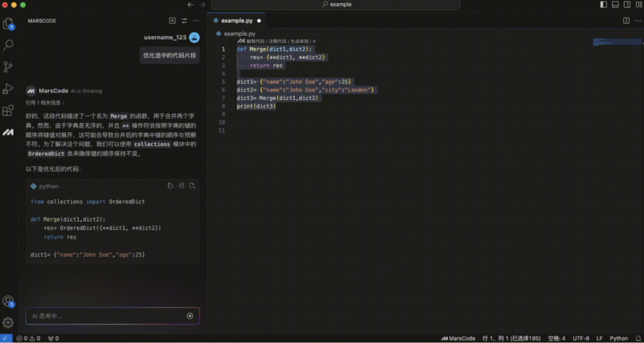Viewport: 644px width, 343px height.
Task: Click the example.py breadcrumb
Action: coord(236,33)
